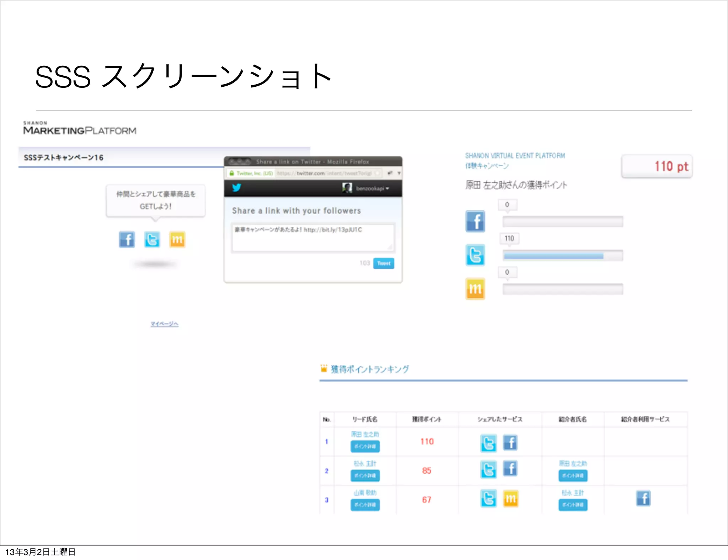Click Twitter share icon under the speech bubble
728x560 pixels.
152,239
